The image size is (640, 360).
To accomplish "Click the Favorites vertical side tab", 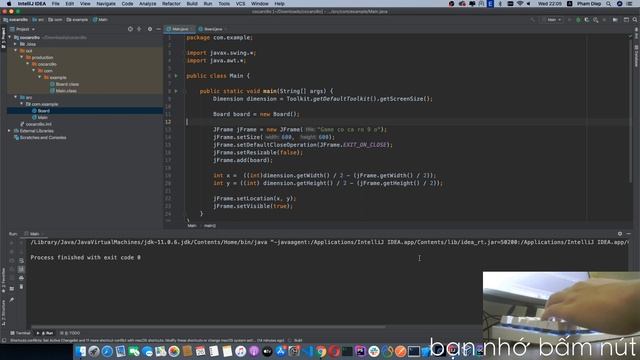I will click(x=3, y=280).
